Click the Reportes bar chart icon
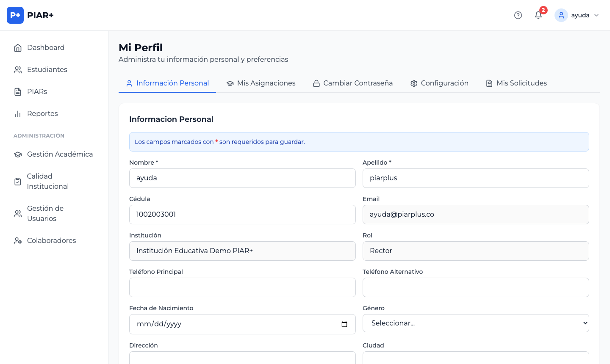Screen dimensions: 610x364 pos(18,114)
